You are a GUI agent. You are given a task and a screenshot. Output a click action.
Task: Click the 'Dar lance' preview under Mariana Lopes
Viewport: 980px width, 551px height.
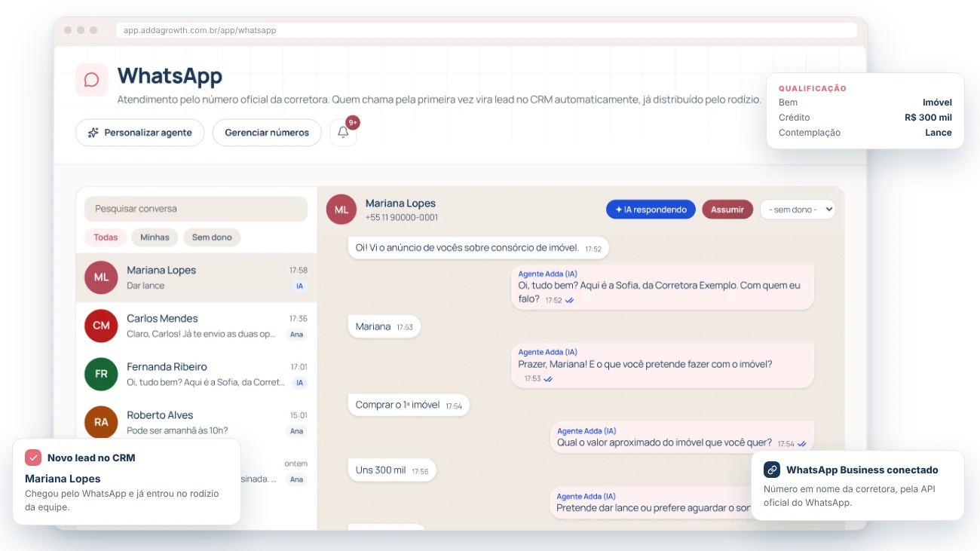145,286
